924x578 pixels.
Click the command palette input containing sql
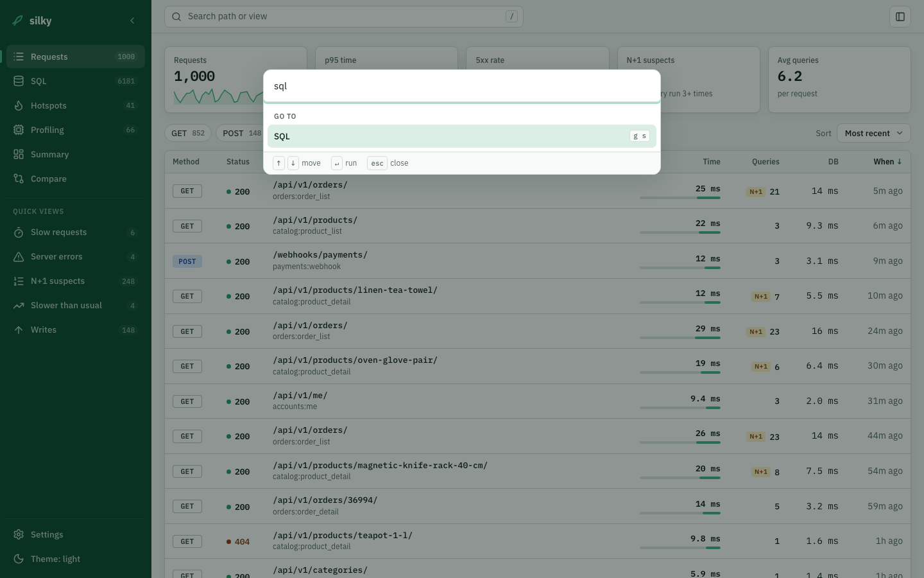click(x=462, y=86)
